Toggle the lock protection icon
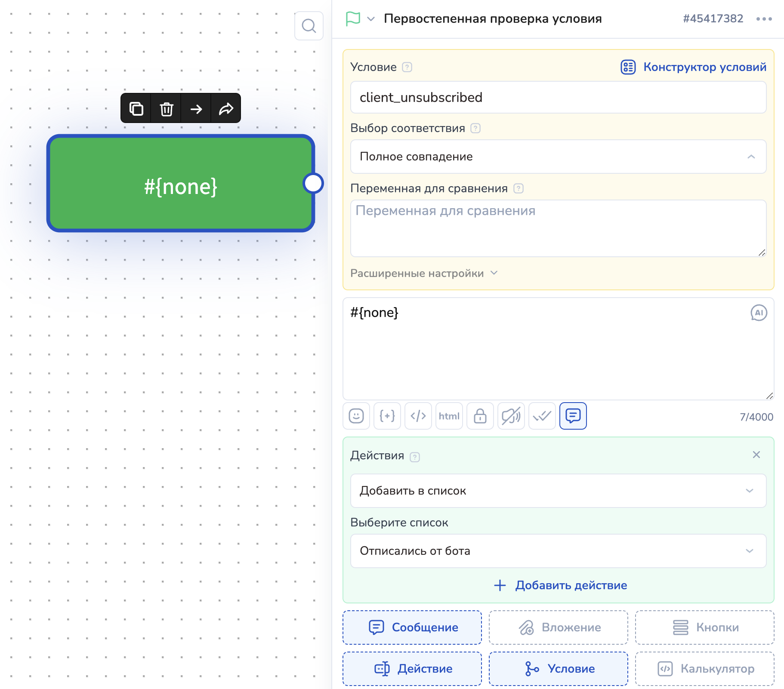This screenshot has width=784, height=689. 480,416
